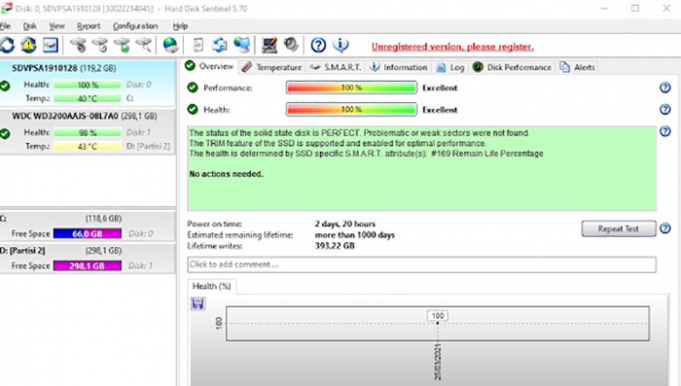Click the 40 °C temperature bar
This screenshot has height=386, width=681.
[87, 99]
